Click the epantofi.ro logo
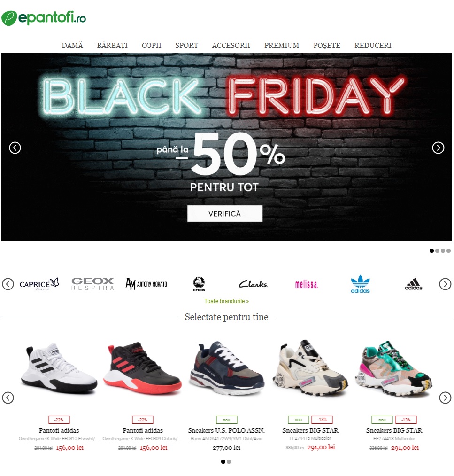Screen dimensions: 454x476 [44, 18]
